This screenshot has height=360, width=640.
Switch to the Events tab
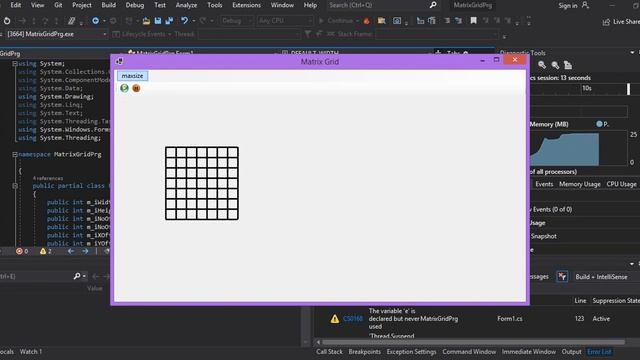pyautogui.click(x=544, y=184)
